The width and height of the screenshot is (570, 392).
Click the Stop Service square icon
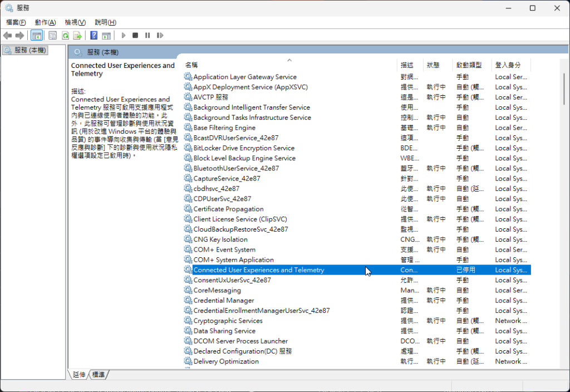point(135,36)
